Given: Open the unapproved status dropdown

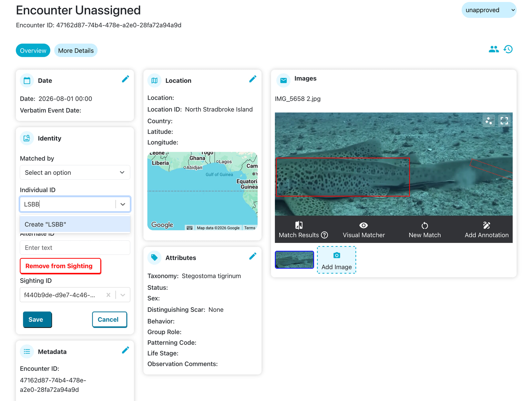Looking at the screenshot, I should click(x=489, y=10).
